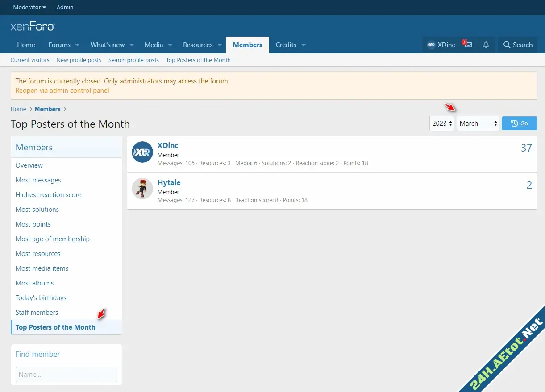
Task: Expand the Forums dropdown arrow
Action: (x=77, y=45)
